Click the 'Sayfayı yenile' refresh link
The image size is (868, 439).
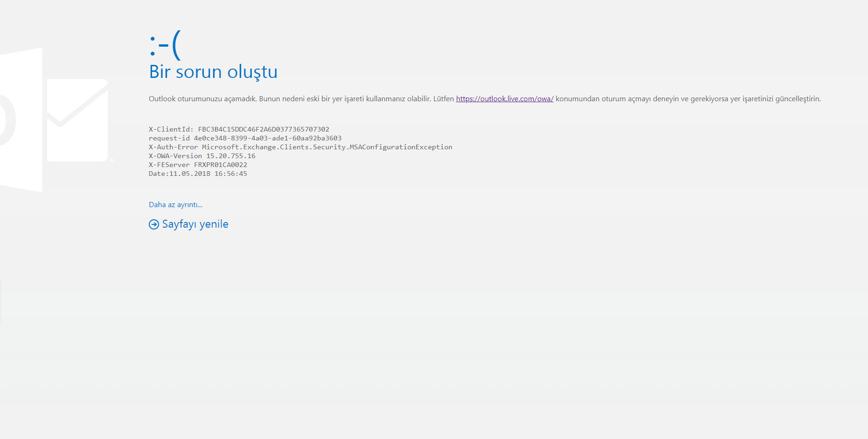pyautogui.click(x=195, y=224)
